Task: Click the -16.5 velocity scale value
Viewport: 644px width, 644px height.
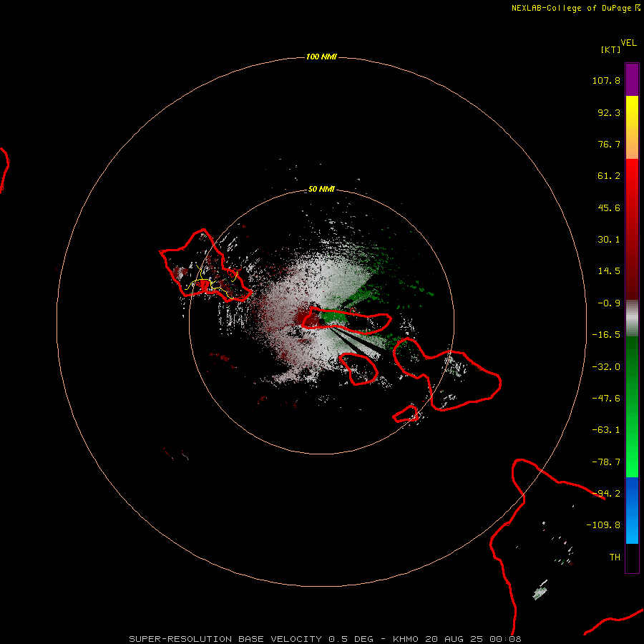Action: coord(606,335)
